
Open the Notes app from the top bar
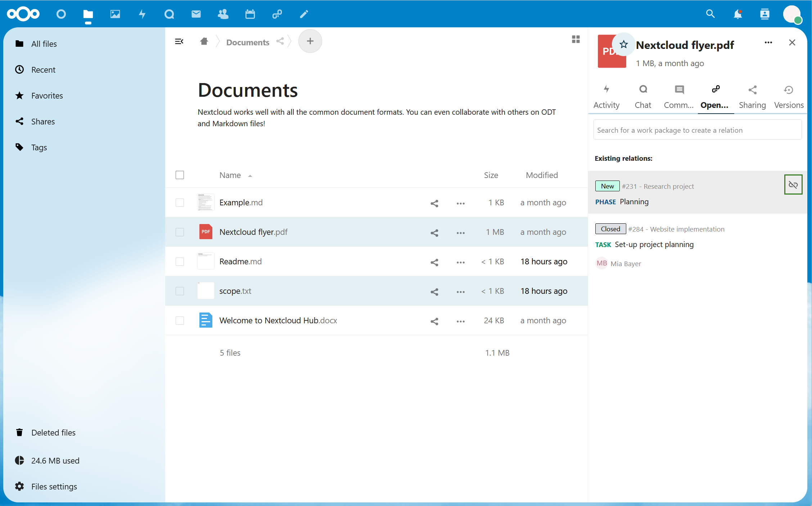[304, 14]
